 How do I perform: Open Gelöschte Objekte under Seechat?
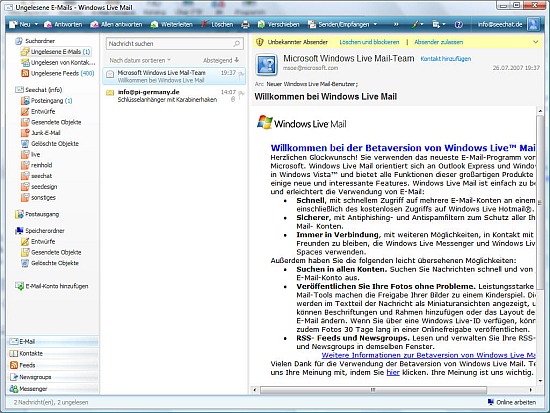(50, 144)
